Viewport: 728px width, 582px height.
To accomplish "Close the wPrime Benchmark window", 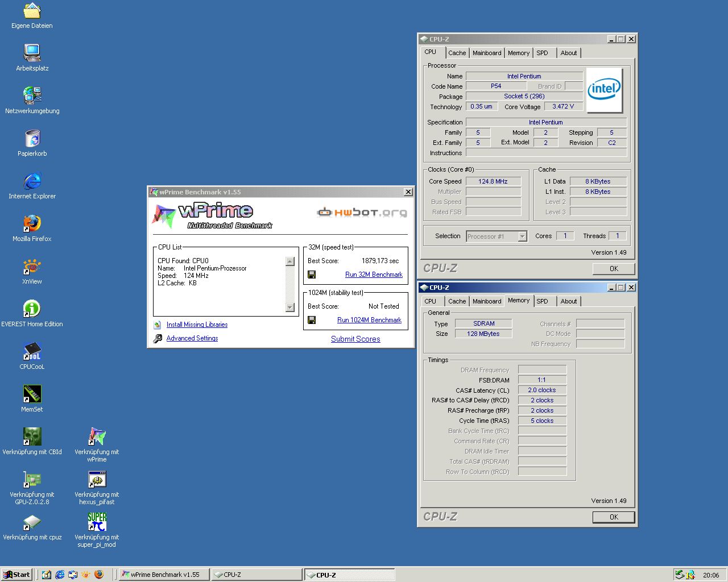I will pos(408,192).
